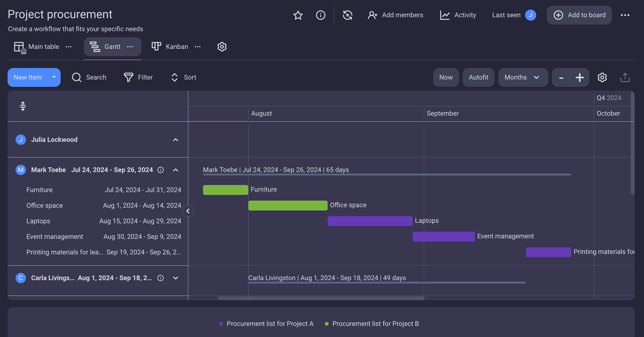The width and height of the screenshot is (644, 337).
Task: Click the New Item button
Action: [27, 77]
